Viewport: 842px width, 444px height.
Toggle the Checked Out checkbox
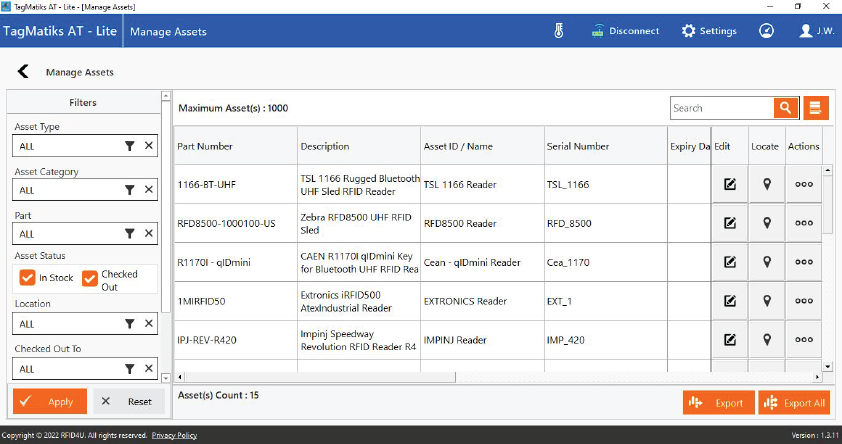click(90, 278)
